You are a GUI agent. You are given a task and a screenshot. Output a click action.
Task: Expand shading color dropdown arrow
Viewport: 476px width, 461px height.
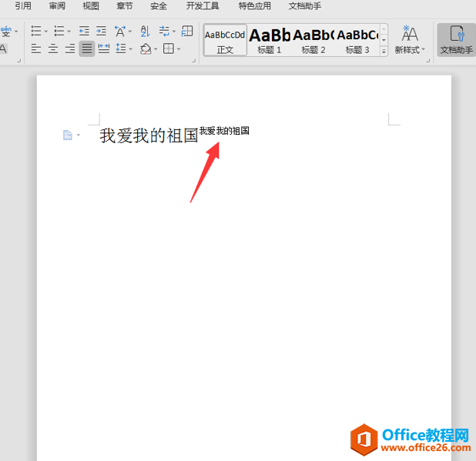[x=156, y=48]
